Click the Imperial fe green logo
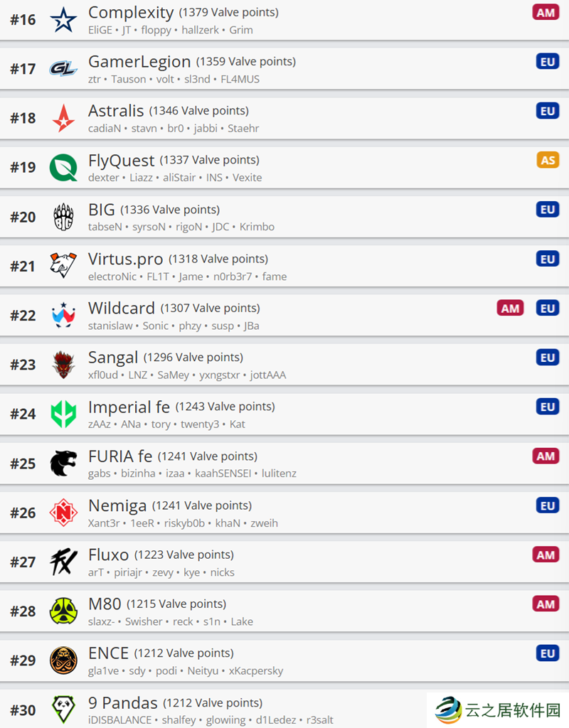Screen dimensions: 569x728 point(63,414)
